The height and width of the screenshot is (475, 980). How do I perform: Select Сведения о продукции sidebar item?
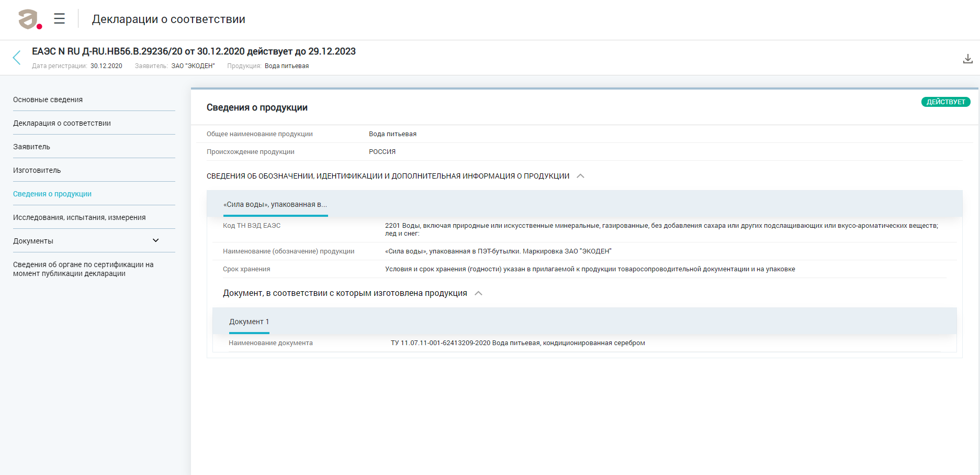pyautogui.click(x=52, y=194)
